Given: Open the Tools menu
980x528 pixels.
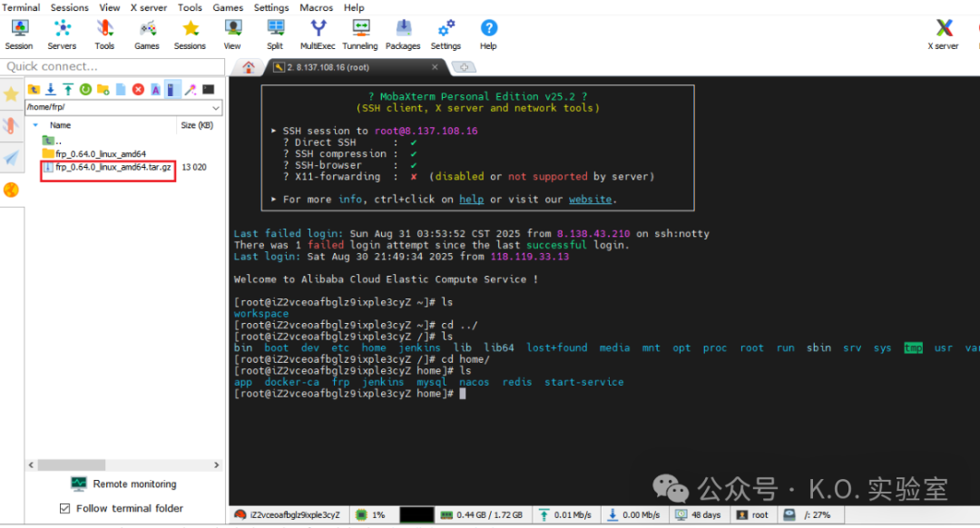Looking at the screenshot, I should point(190,7).
